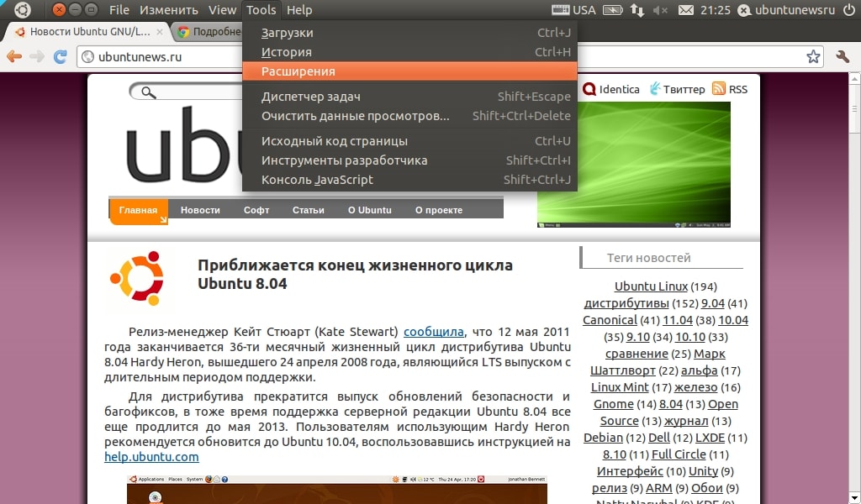
Task: Select Исходный код страницы
Action: tap(409, 141)
